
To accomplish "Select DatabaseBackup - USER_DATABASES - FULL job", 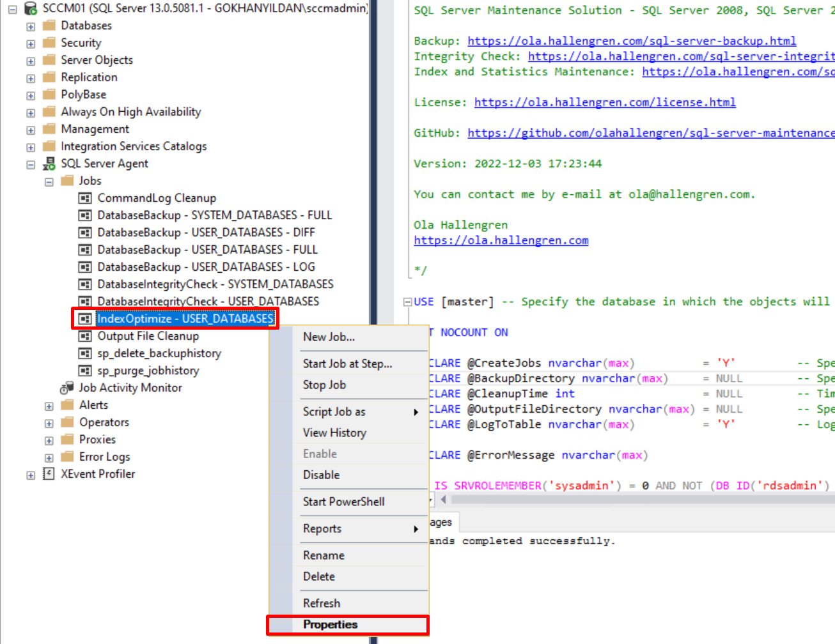I will point(207,250).
